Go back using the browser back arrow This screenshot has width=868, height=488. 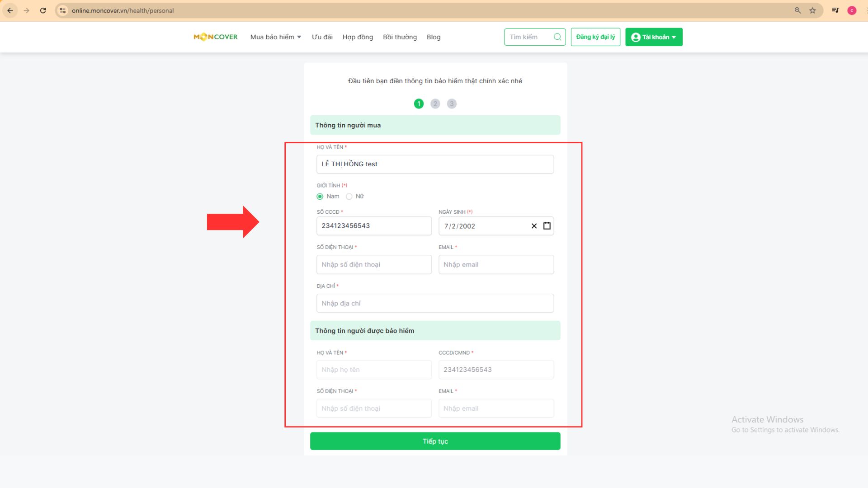point(10,10)
